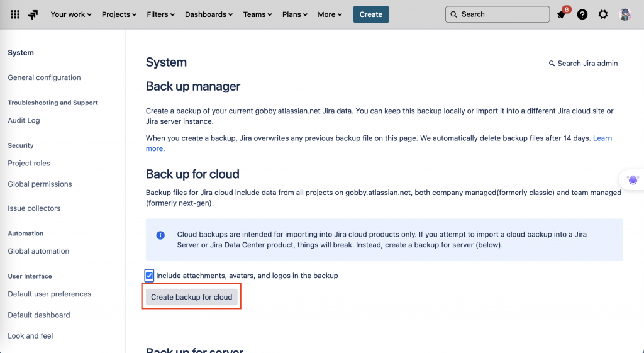Click the Jira logo icon
644x353 pixels.
point(33,14)
